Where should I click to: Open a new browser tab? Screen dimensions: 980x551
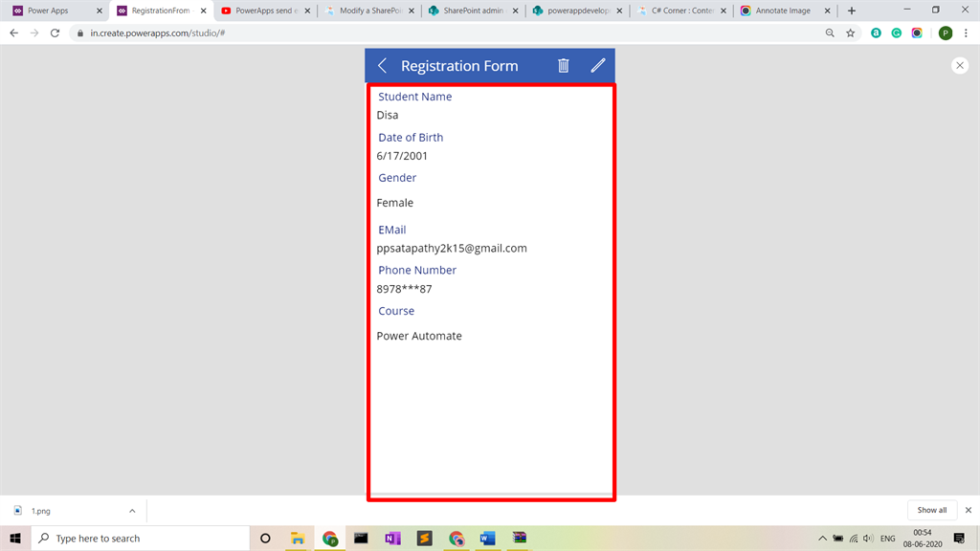click(x=850, y=10)
